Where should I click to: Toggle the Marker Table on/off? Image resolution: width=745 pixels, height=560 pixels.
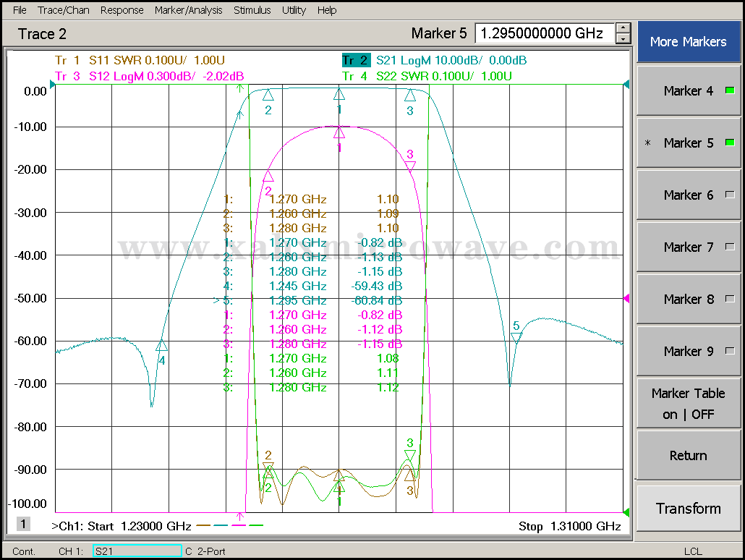(688, 404)
